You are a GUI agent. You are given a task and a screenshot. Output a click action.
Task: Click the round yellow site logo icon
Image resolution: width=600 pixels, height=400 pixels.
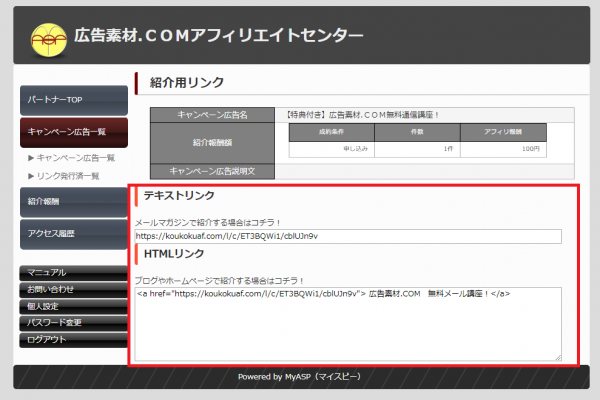pos(46,37)
